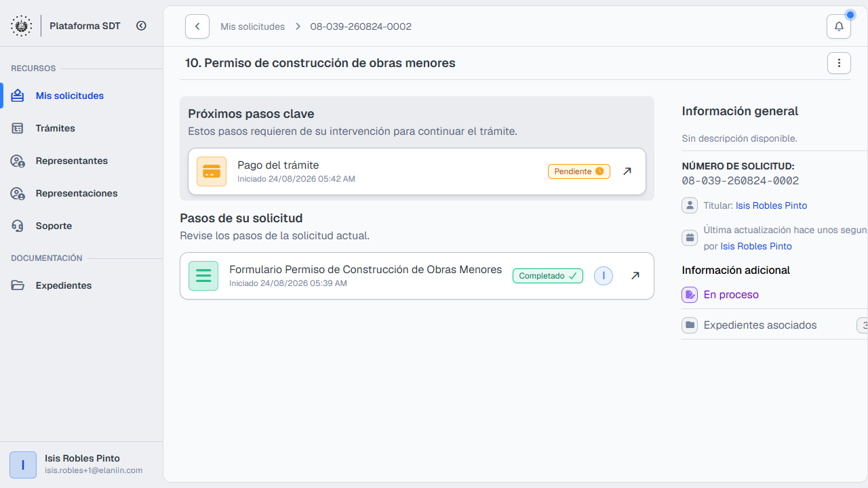The image size is (868, 488).
Task: Click the request number under Número de solicitud
Action: (x=741, y=181)
